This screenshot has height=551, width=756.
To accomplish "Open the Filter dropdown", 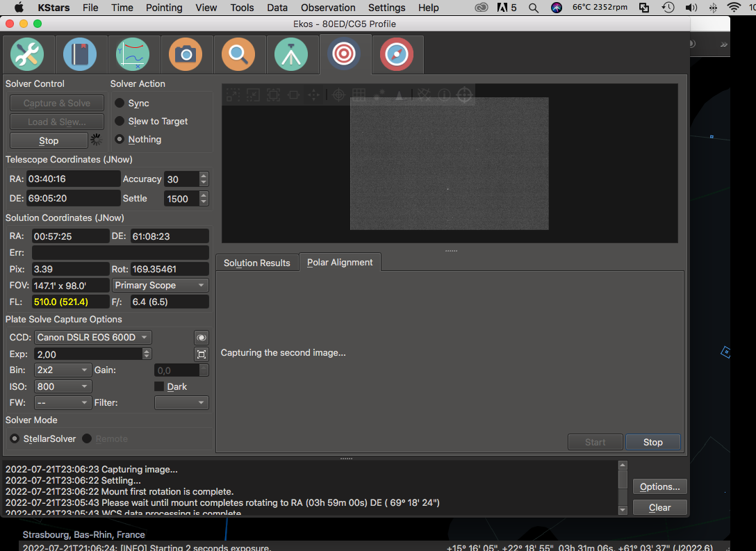I will coord(181,402).
